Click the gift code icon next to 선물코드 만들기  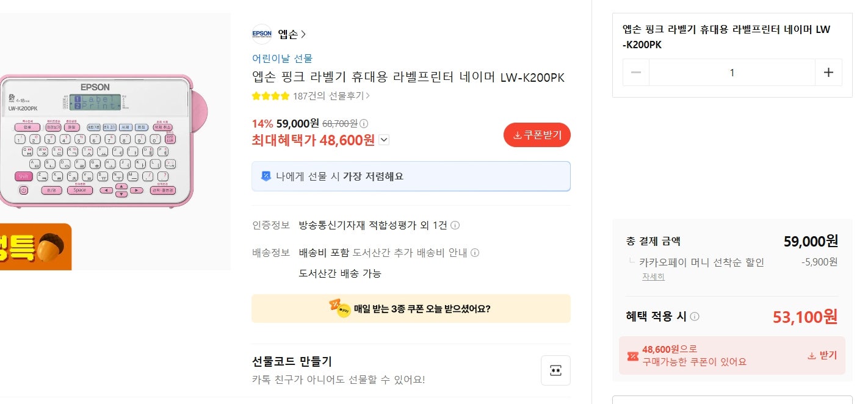pos(555,370)
